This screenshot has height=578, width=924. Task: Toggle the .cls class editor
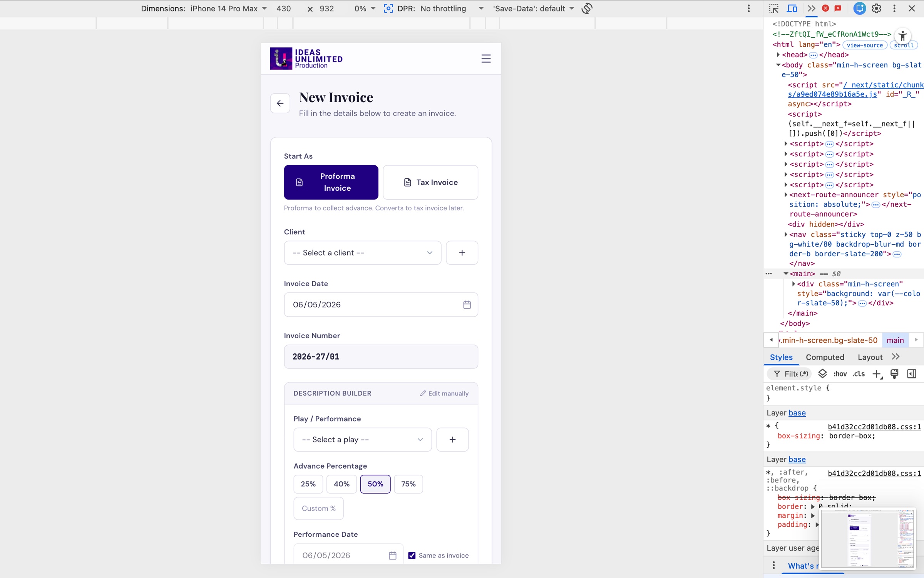click(x=859, y=374)
